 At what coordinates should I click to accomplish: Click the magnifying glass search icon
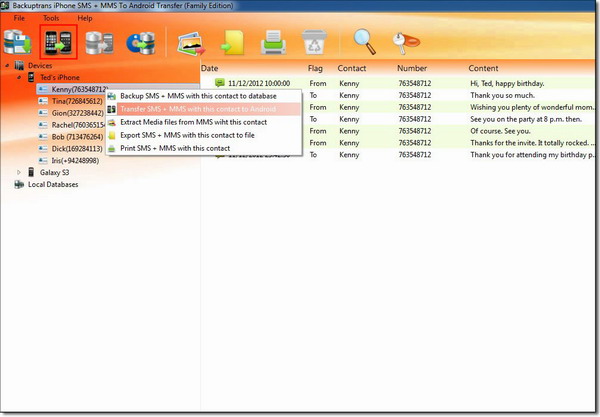click(364, 41)
